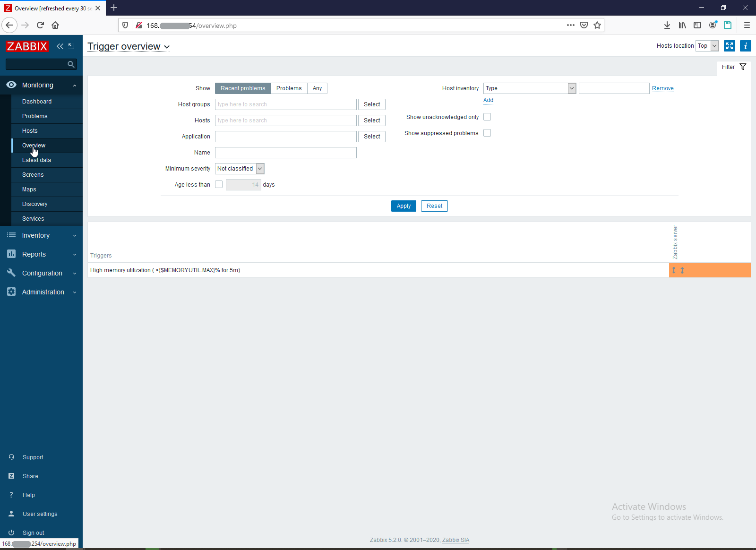
Task: Click the Filter funnel icon
Action: click(x=743, y=67)
